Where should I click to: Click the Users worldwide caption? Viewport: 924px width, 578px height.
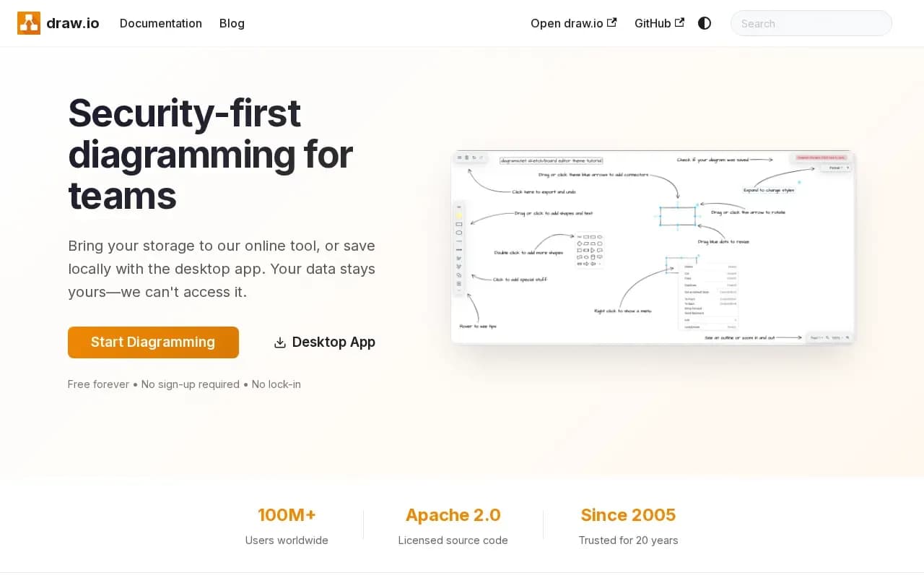(287, 540)
